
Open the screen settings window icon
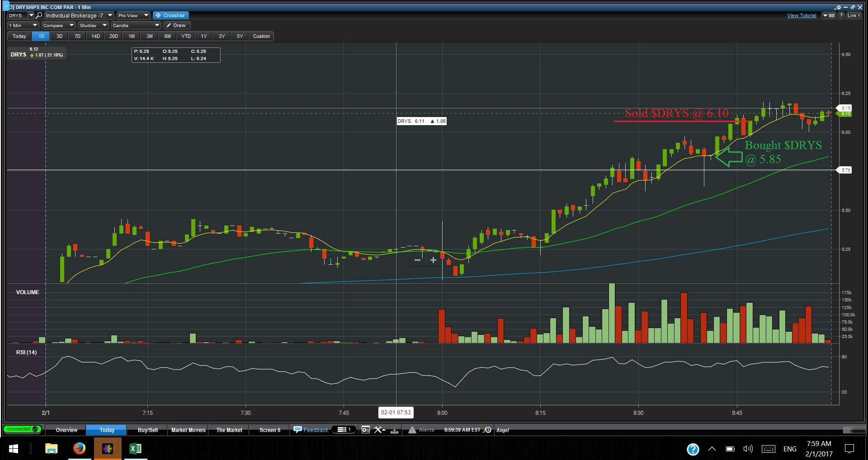tap(366, 430)
